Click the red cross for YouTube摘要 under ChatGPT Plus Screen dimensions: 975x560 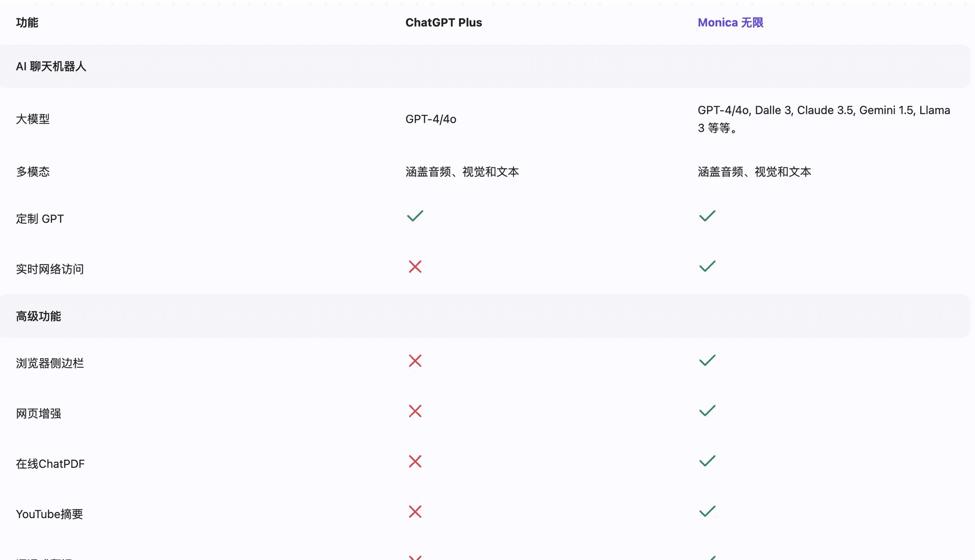[415, 512]
